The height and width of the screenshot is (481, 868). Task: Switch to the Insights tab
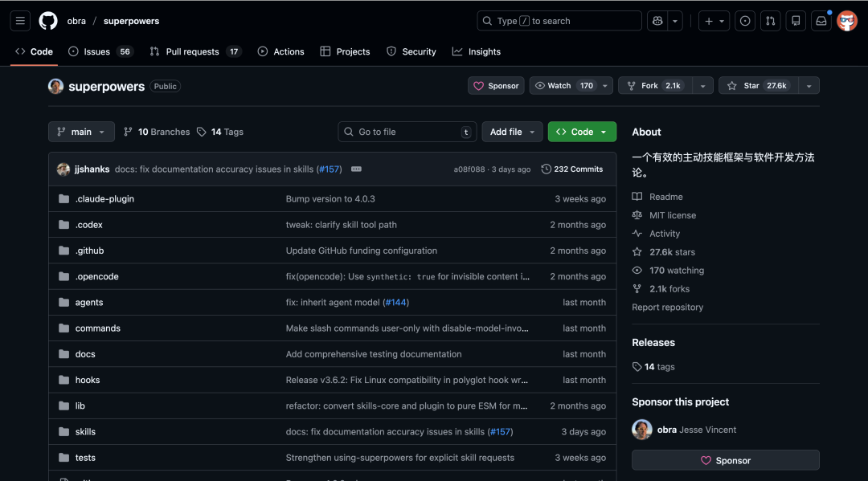[x=477, y=51]
